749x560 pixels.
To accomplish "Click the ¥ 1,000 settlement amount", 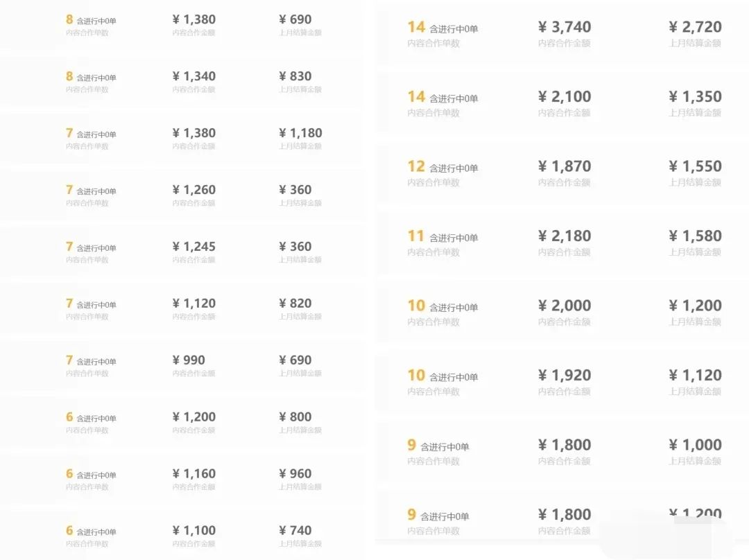I will click(x=695, y=445).
